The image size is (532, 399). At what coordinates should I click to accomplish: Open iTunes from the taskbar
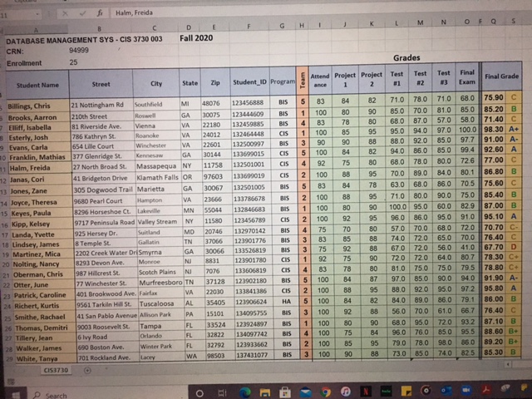point(346,392)
